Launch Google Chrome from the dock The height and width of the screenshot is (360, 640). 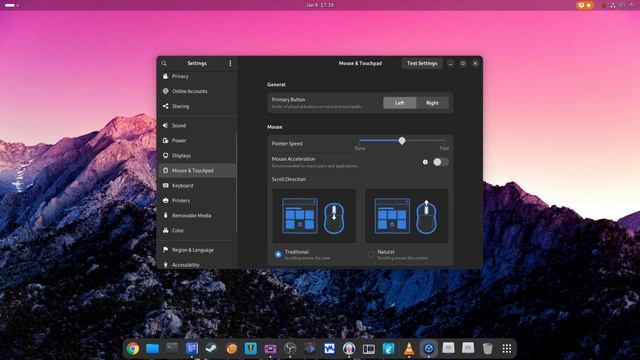click(x=133, y=349)
